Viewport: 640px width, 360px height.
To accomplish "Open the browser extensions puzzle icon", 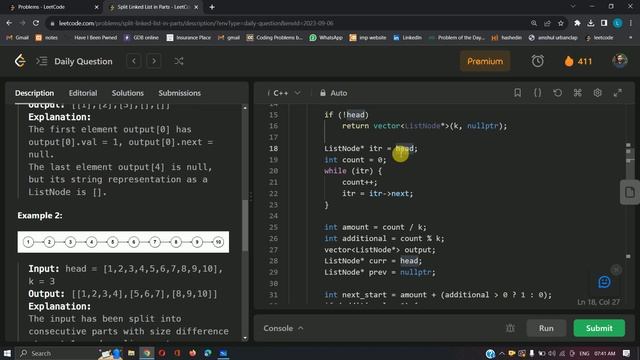I will click(x=577, y=23).
